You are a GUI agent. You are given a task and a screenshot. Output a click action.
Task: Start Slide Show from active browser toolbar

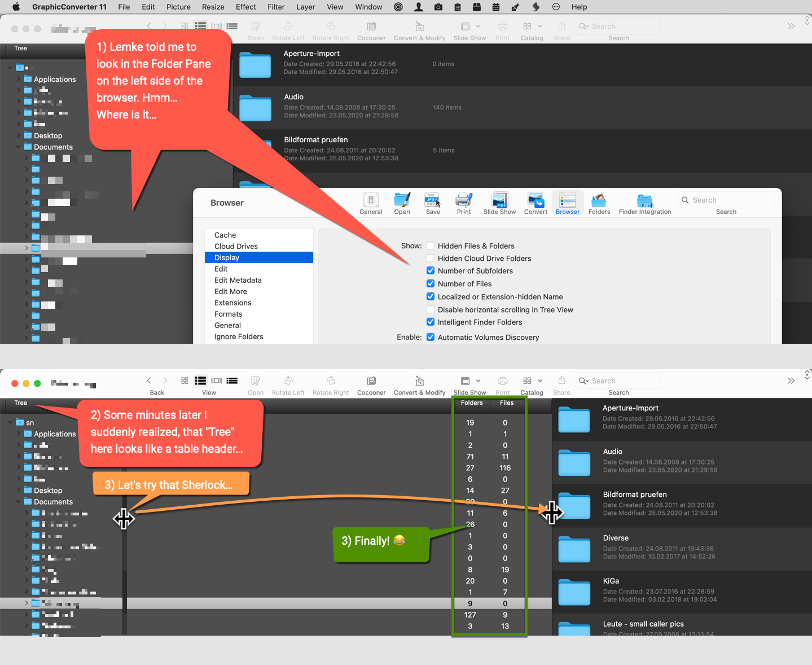pyautogui.click(x=466, y=381)
